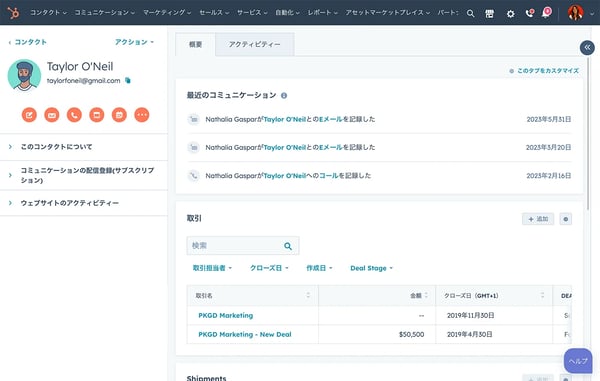Click Taylor O'Neil's avatar picture

click(24, 75)
